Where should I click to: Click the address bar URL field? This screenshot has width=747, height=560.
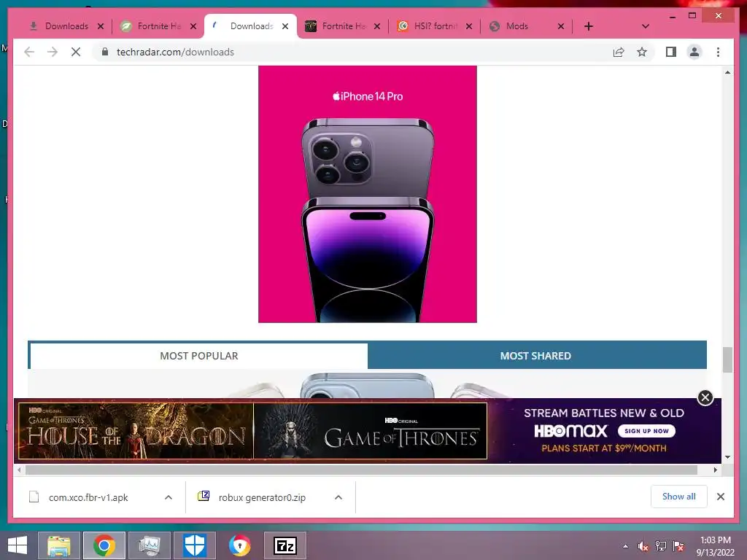point(352,52)
